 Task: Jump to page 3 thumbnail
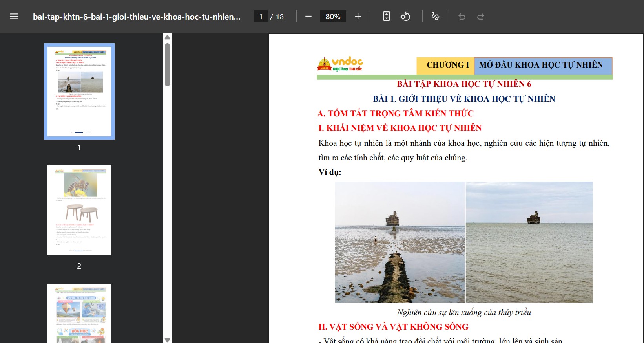79,313
